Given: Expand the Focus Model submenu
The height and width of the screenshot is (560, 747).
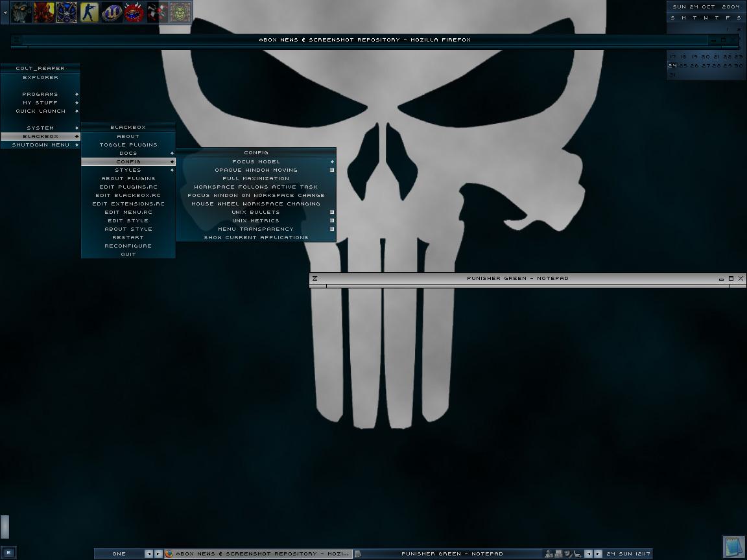Looking at the screenshot, I should tap(256, 161).
